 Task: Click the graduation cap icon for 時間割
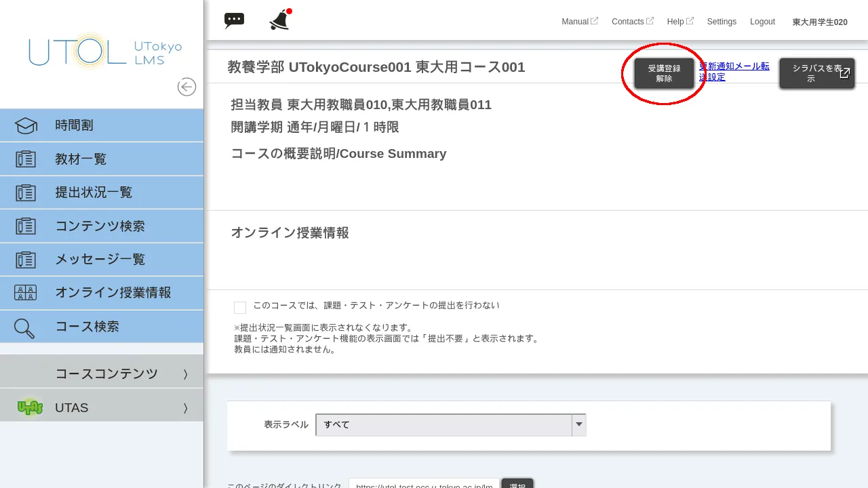click(x=26, y=126)
